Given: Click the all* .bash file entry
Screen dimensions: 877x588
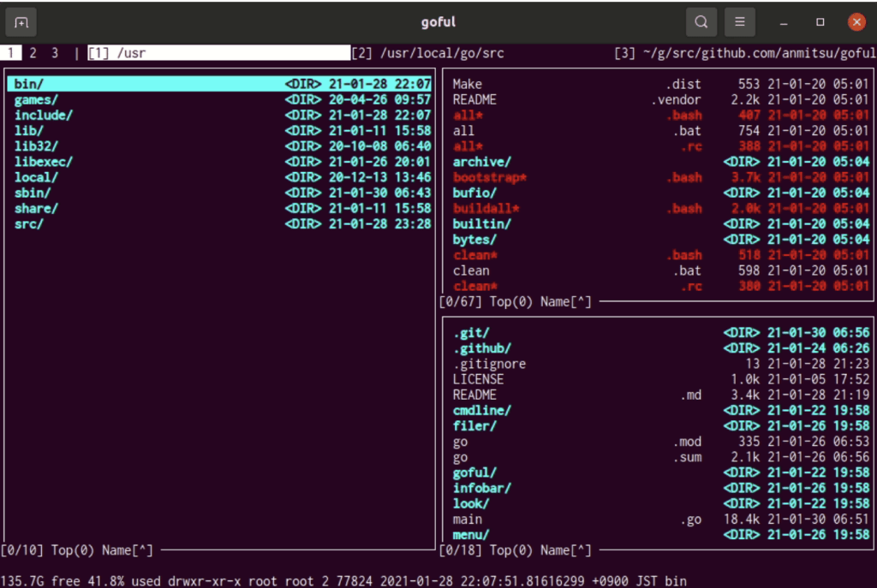Looking at the screenshot, I should [660, 116].
